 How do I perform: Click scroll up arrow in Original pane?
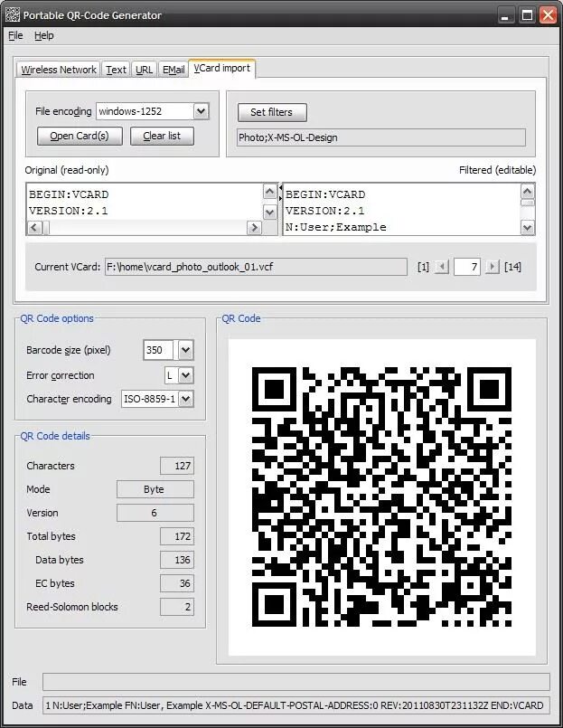[x=269, y=192]
